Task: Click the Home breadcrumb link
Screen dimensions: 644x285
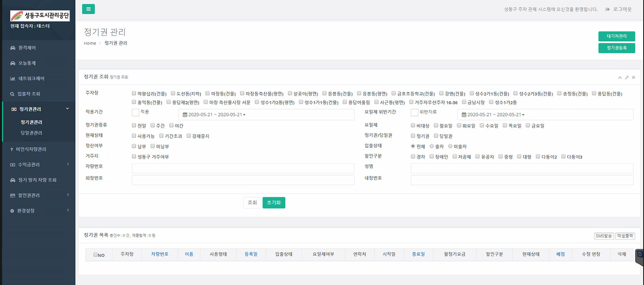Action: coord(90,43)
